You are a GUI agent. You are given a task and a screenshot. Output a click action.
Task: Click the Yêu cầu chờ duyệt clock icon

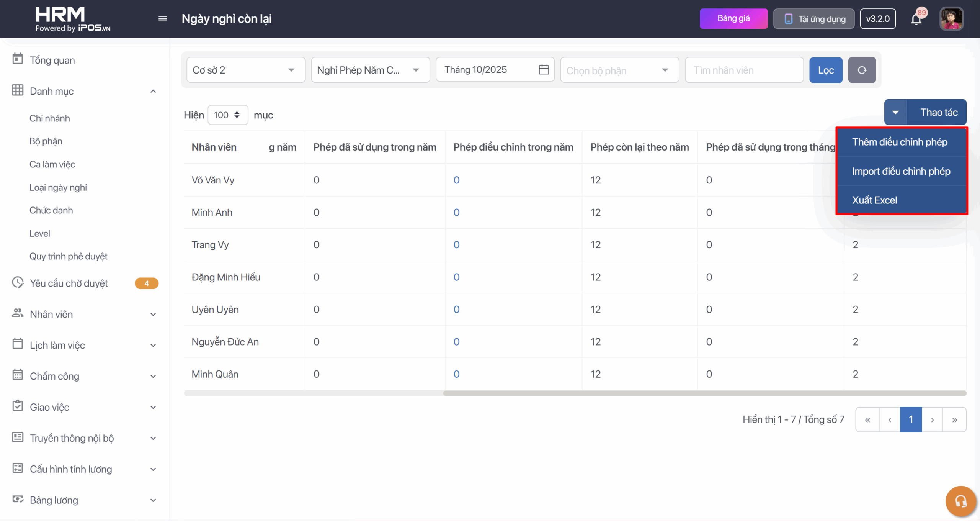click(18, 283)
